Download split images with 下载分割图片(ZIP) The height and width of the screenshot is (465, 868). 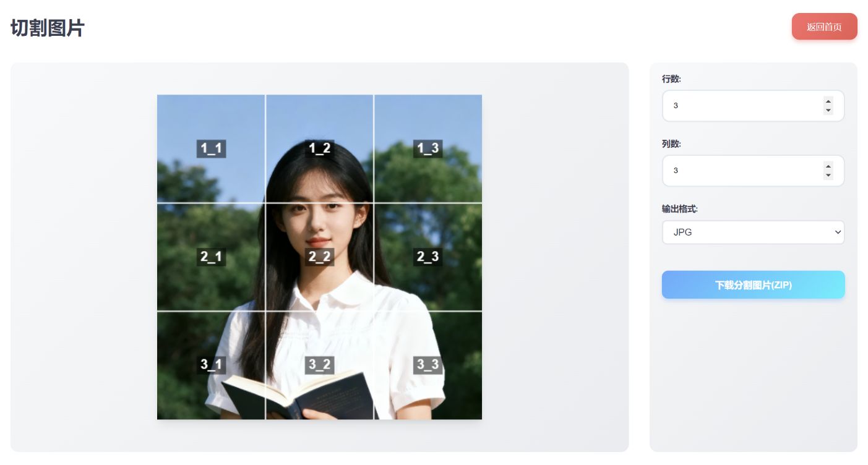pyautogui.click(x=753, y=285)
